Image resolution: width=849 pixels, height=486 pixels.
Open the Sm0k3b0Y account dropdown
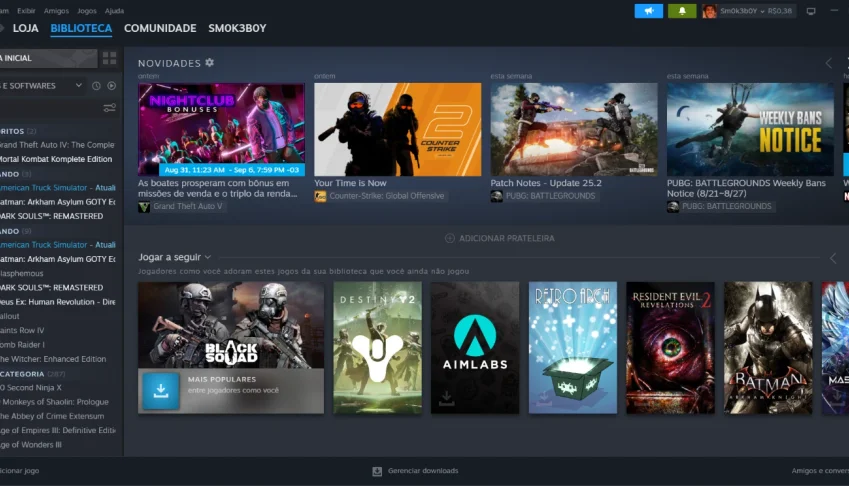coord(756,11)
